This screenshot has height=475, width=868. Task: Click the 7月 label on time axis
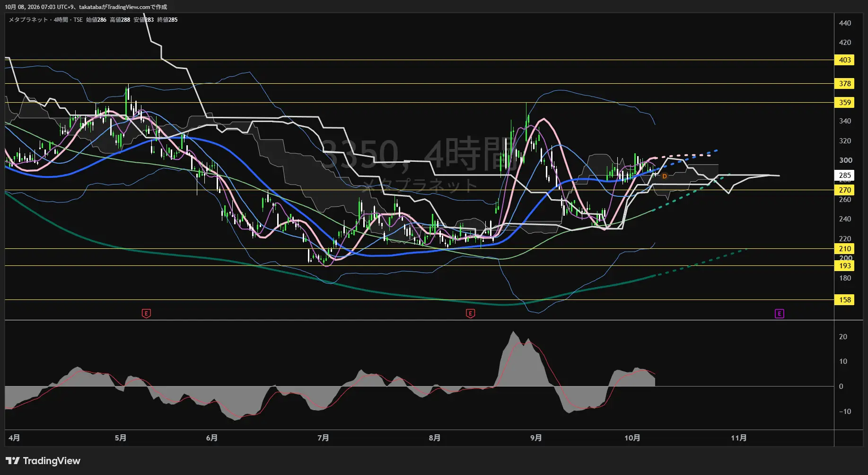(323, 438)
